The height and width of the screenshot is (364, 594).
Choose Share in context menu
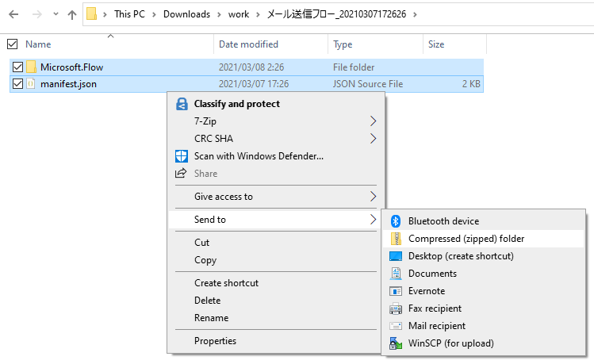205,174
